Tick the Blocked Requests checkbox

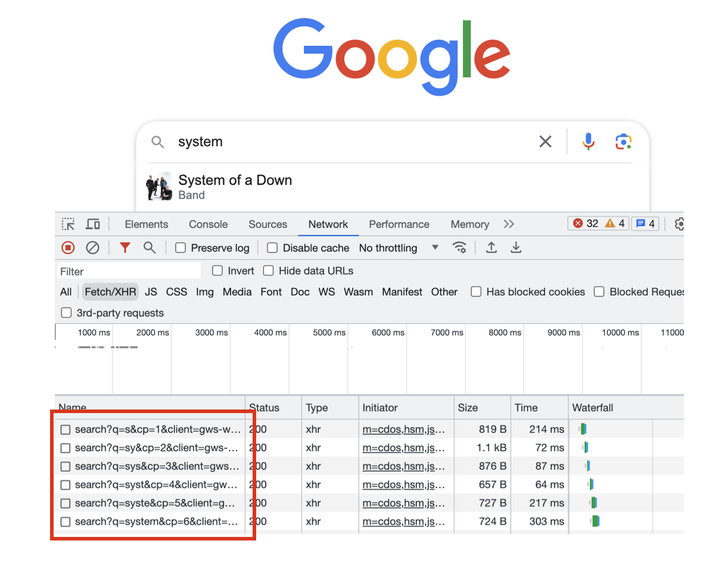coord(599,292)
